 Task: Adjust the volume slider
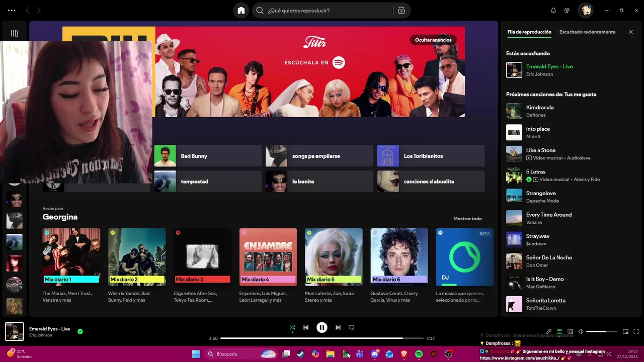tap(602, 331)
